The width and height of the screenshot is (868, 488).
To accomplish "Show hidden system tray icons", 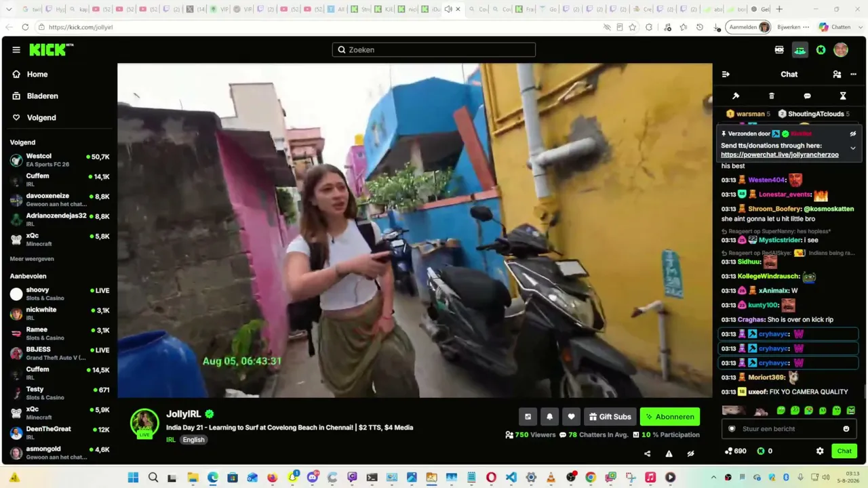I will pos(713,478).
